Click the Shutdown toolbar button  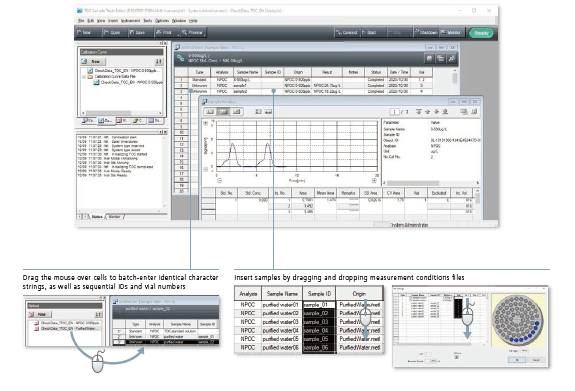point(426,33)
